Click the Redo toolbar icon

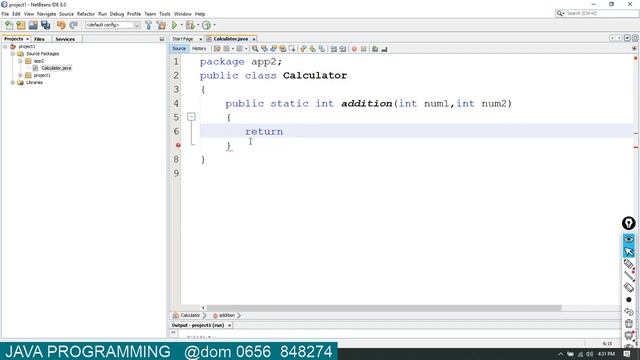73,25
